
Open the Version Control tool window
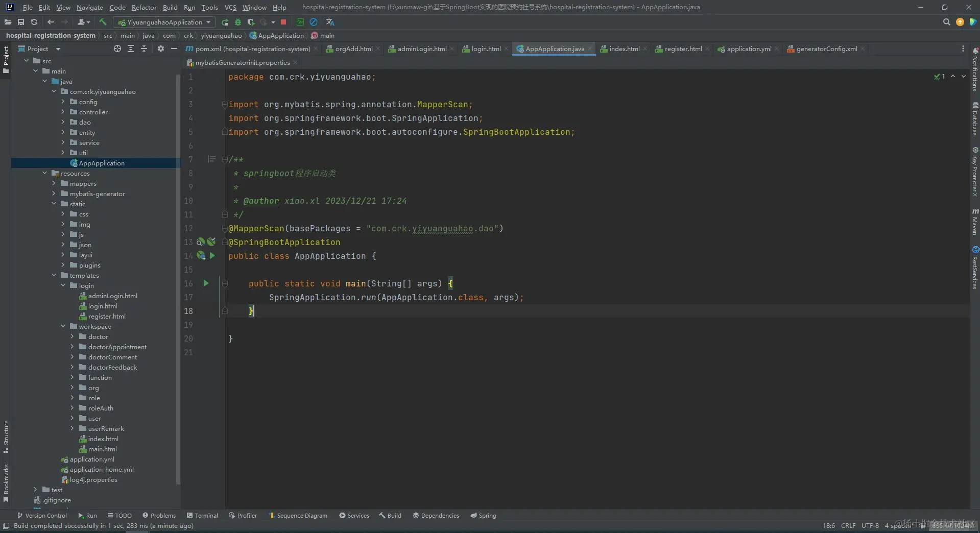pyautogui.click(x=42, y=515)
